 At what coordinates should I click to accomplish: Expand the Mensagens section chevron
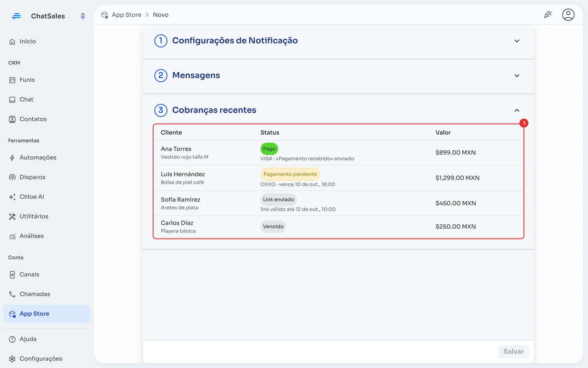click(x=517, y=75)
